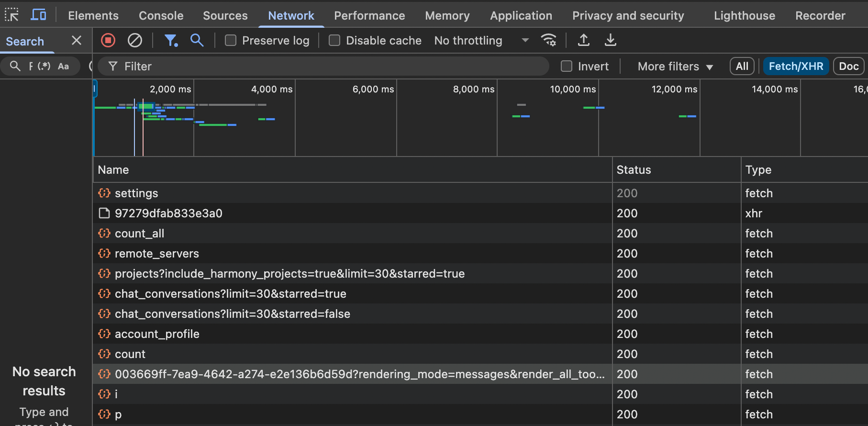Click document icon beside 97279dfab833e3a0

coord(104,213)
